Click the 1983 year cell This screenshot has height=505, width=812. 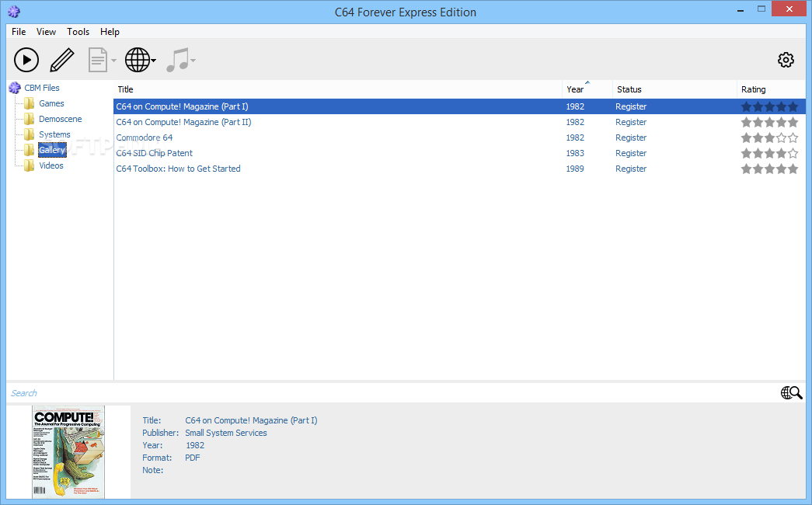(x=575, y=153)
